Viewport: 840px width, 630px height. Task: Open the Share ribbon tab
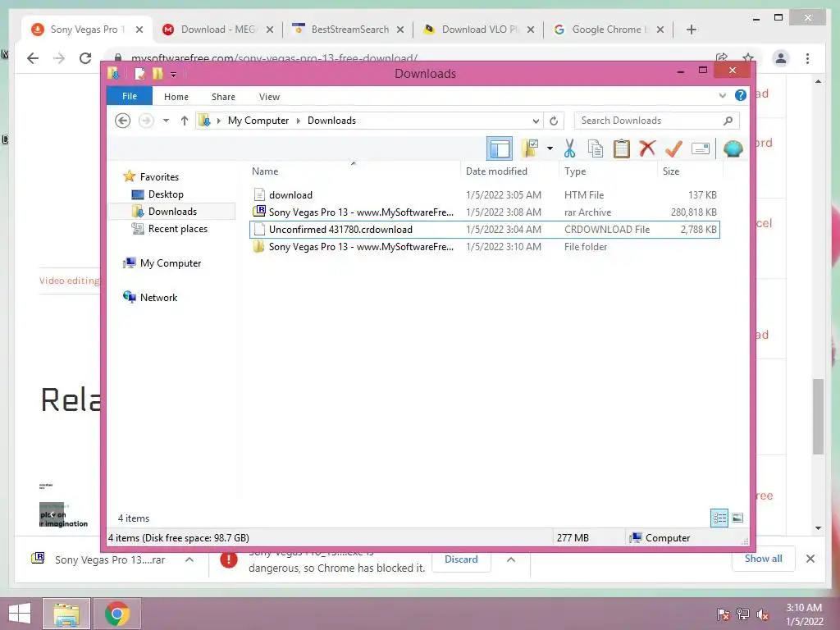pyautogui.click(x=223, y=97)
